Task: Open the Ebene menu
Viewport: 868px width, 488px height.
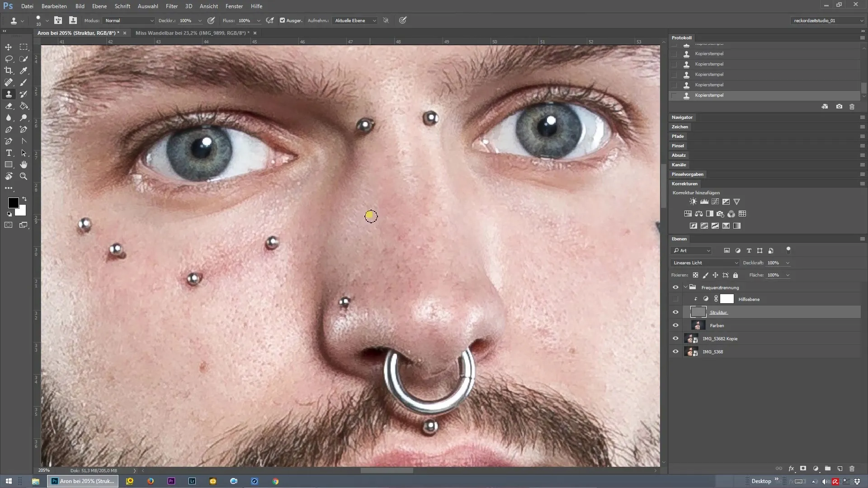Action: tap(99, 6)
